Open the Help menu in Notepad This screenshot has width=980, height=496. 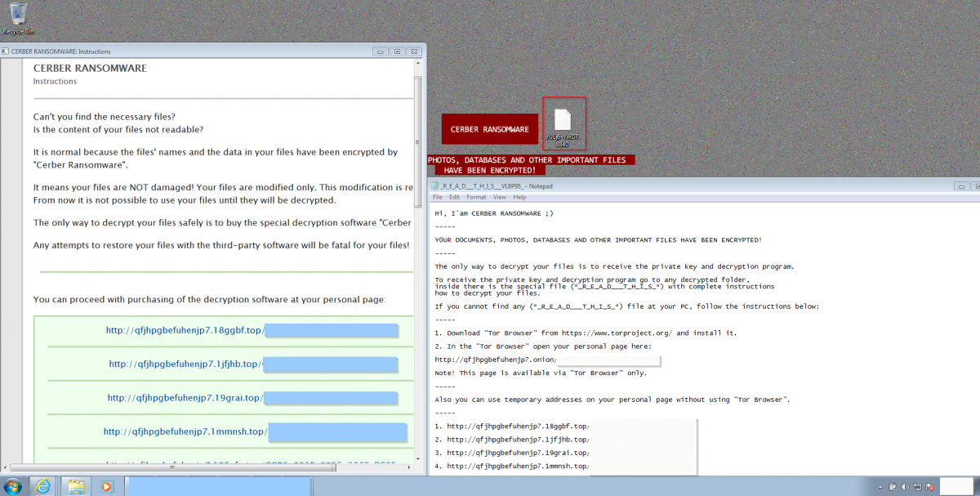(x=519, y=197)
